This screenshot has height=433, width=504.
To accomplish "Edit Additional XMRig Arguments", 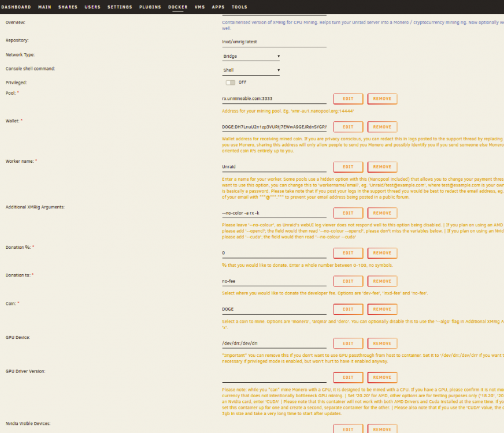I will (x=348, y=213).
